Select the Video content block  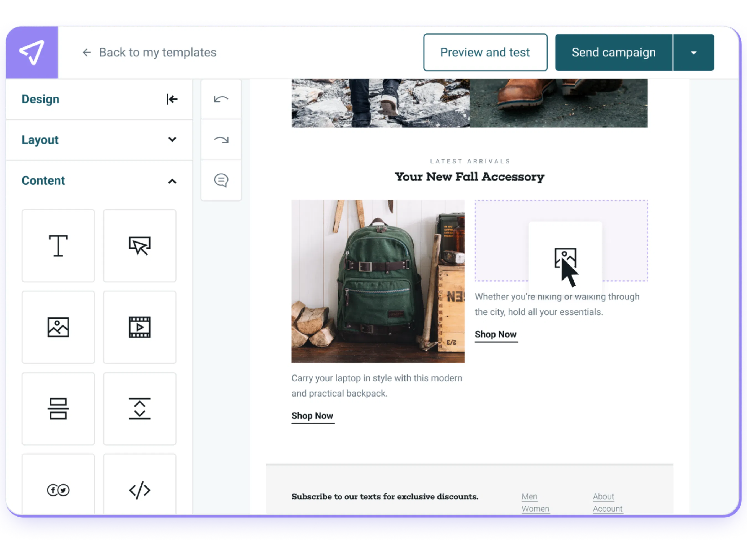[x=139, y=327]
